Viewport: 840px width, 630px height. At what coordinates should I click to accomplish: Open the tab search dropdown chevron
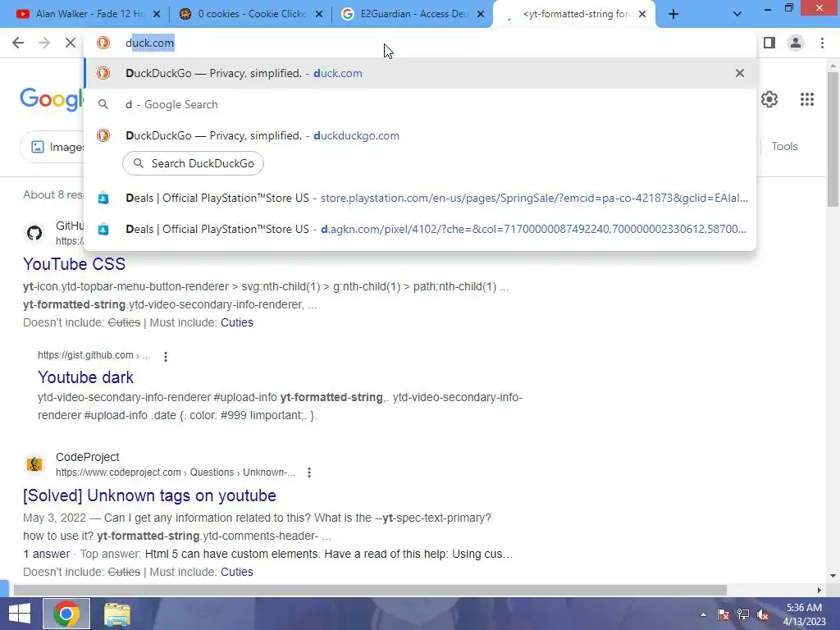(737, 15)
